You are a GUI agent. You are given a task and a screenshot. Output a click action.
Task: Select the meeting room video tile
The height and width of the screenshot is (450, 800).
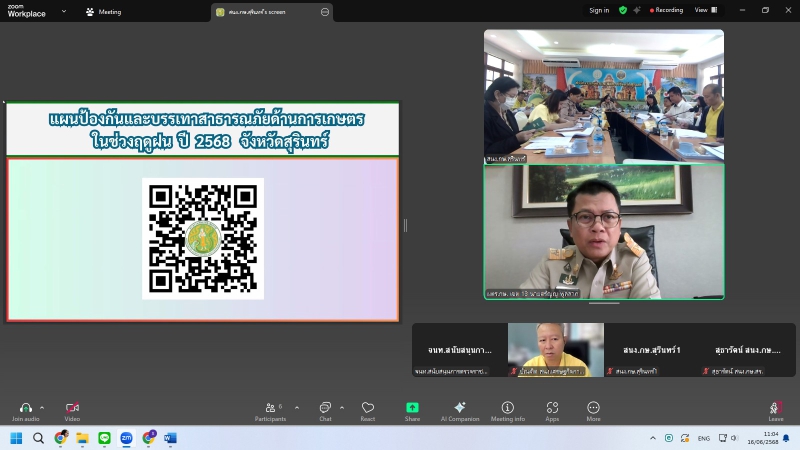(604, 96)
